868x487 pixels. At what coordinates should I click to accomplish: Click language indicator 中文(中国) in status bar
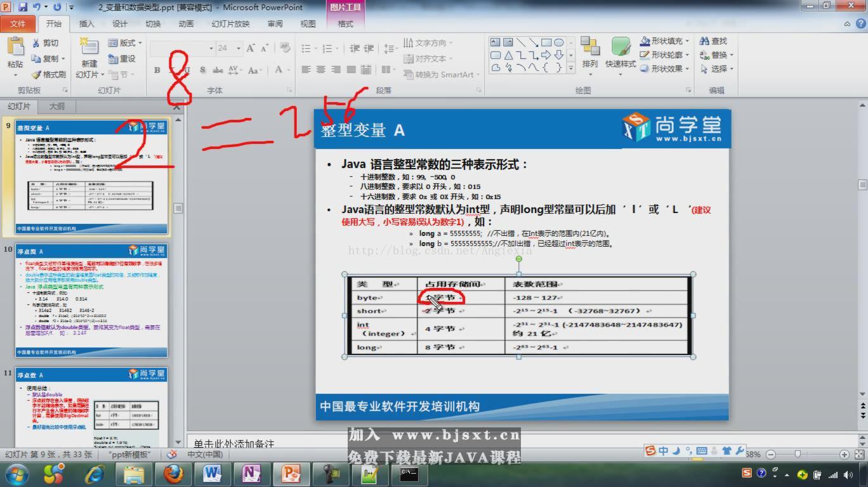coord(204,454)
